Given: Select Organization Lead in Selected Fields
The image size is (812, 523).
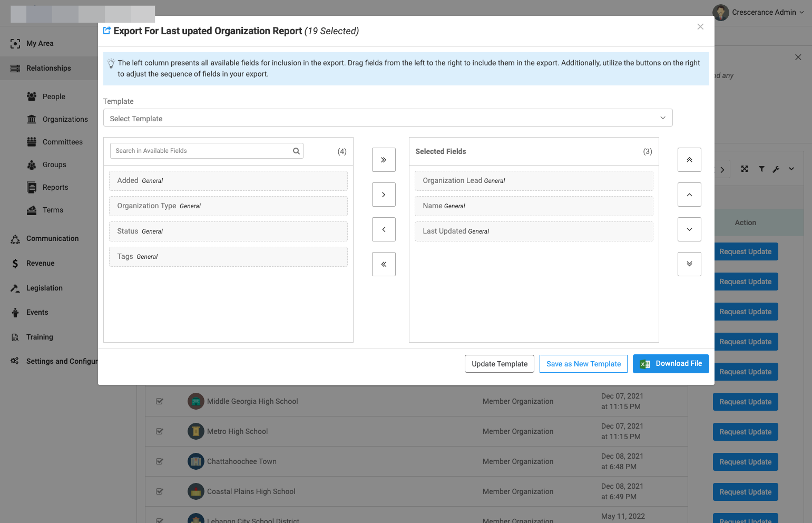Looking at the screenshot, I should tap(534, 181).
